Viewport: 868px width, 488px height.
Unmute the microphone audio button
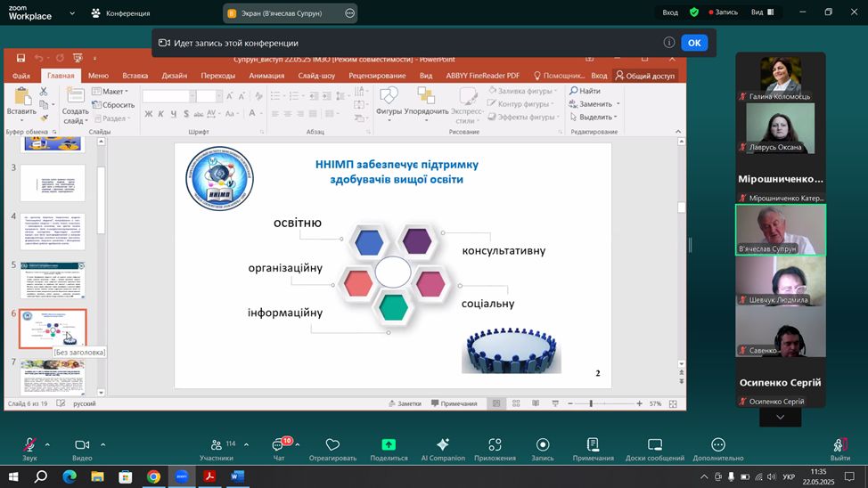pyautogui.click(x=29, y=445)
